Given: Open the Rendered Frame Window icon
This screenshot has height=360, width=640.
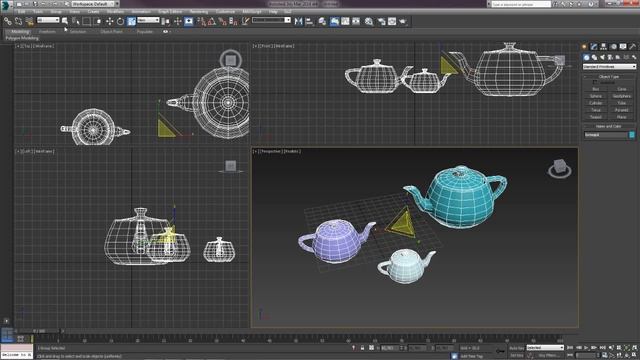Looking at the screenshot, I should (392, 21).
